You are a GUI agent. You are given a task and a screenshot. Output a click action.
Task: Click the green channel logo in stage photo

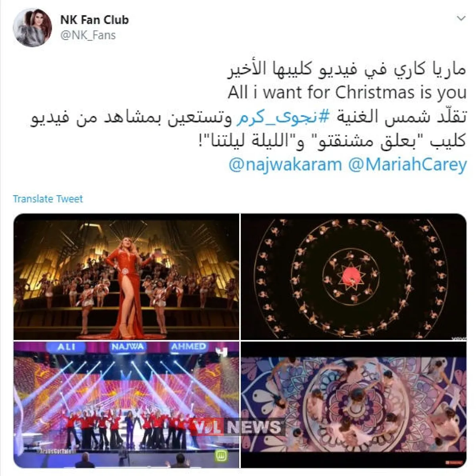221,455
